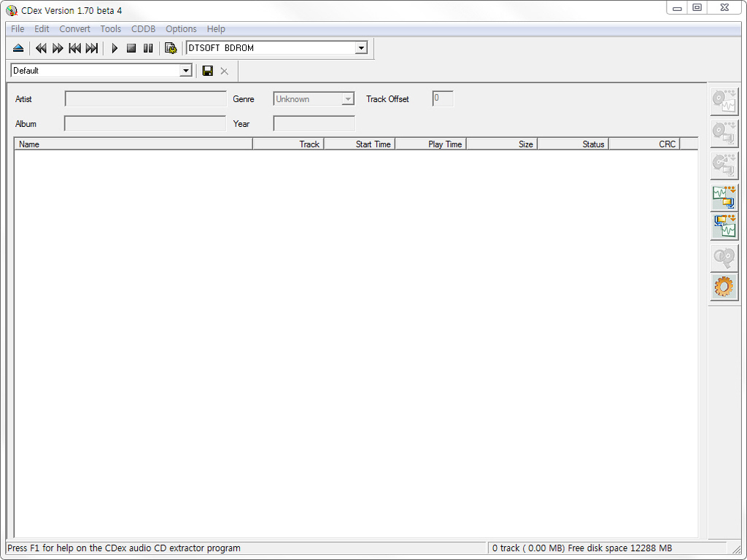Click the Year input field

(x=314, y=124)
